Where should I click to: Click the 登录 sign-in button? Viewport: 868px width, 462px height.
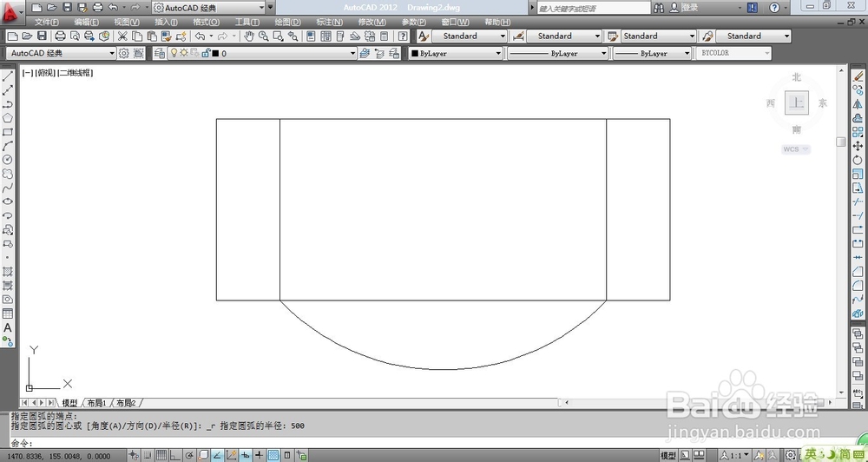tap(685, 8)
